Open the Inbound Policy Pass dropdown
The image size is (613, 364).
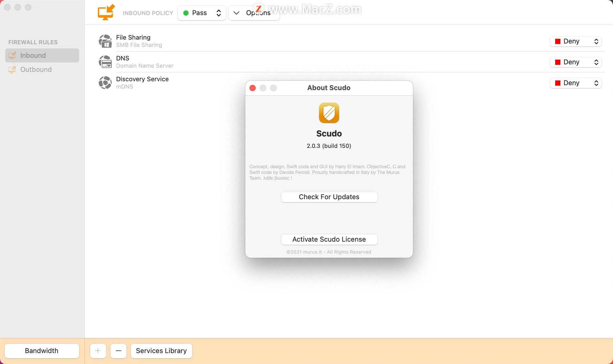tap(202, 13)
